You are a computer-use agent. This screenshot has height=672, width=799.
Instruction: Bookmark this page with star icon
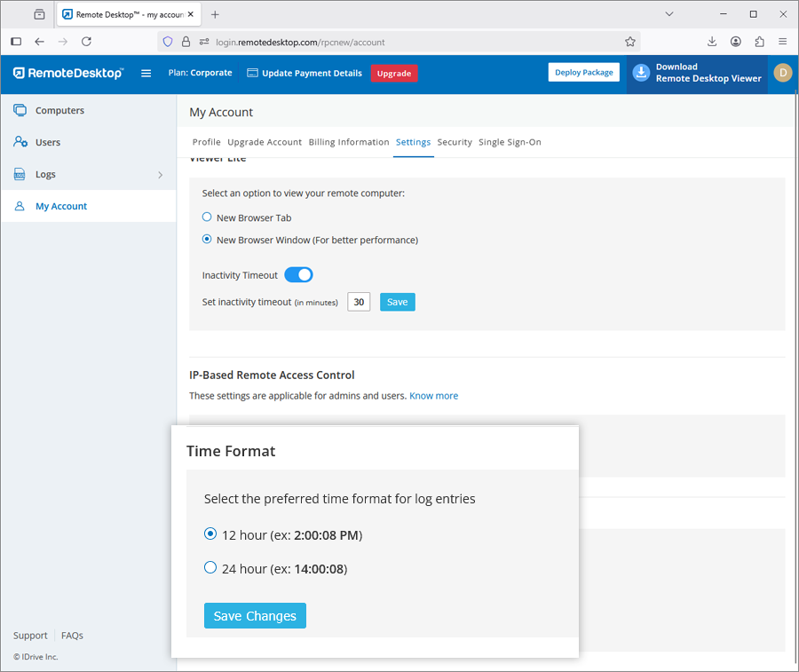coord(630,42)
